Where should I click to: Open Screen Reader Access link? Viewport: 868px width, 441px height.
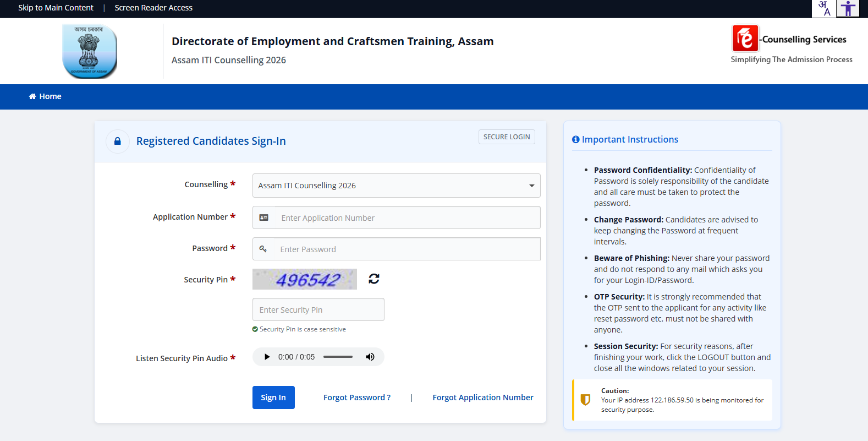pyautogui.click(x=153, y=8)
